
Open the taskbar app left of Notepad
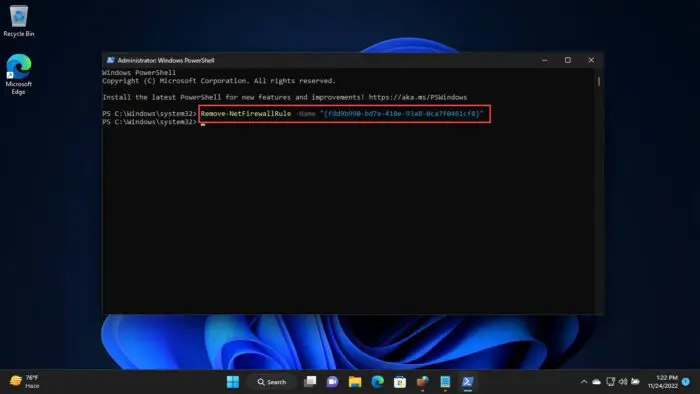pyautogui.click(x=422, y=382)
